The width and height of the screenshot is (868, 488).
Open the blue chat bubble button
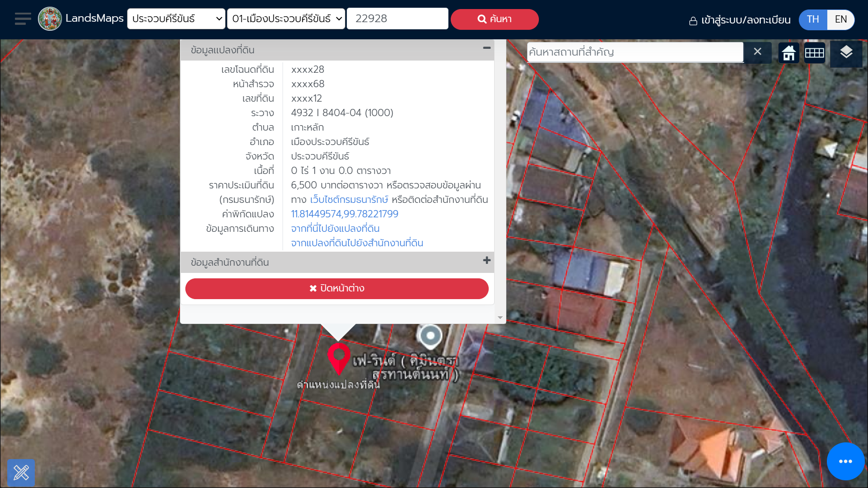pyautogui.click(x=845, y=461)
